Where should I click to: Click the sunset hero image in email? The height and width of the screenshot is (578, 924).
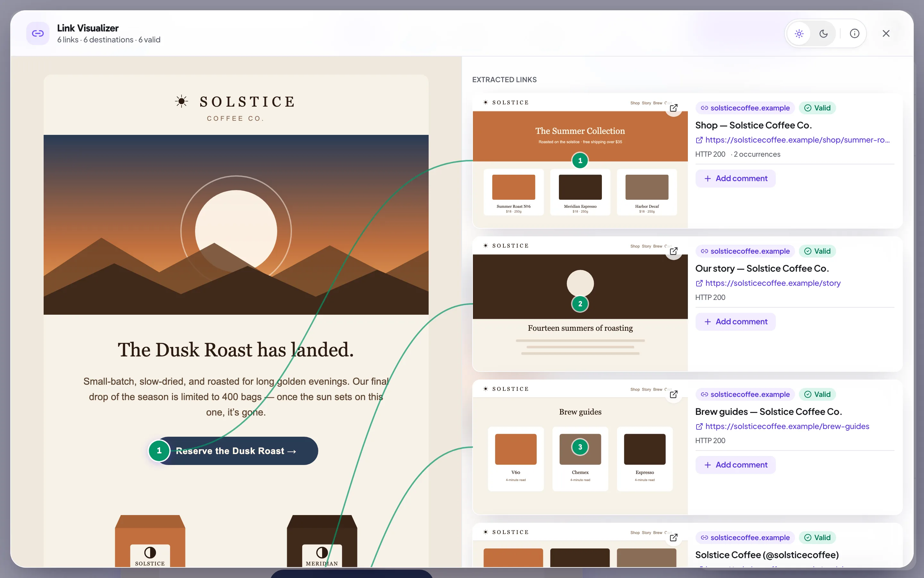click(x=236, y=225)
